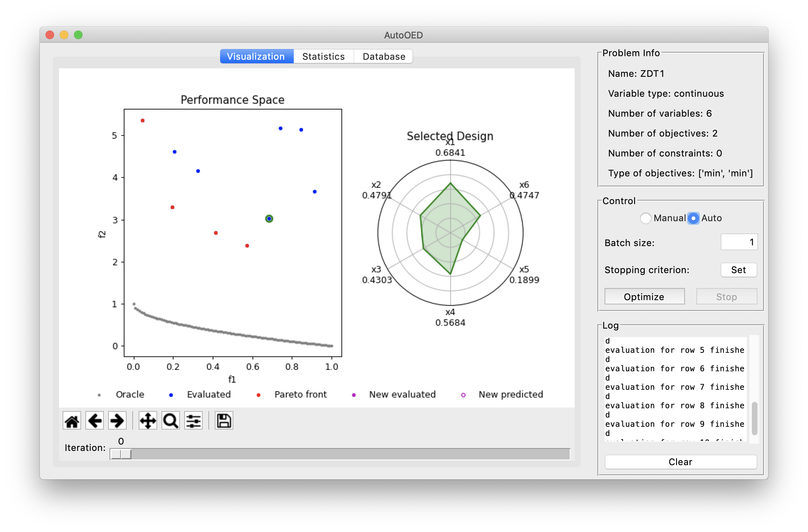Image resolution: width=808 pixels, height=532 pixels.
Task: Click the Forward arrow toolbar icon
Action: click(117, 421)
